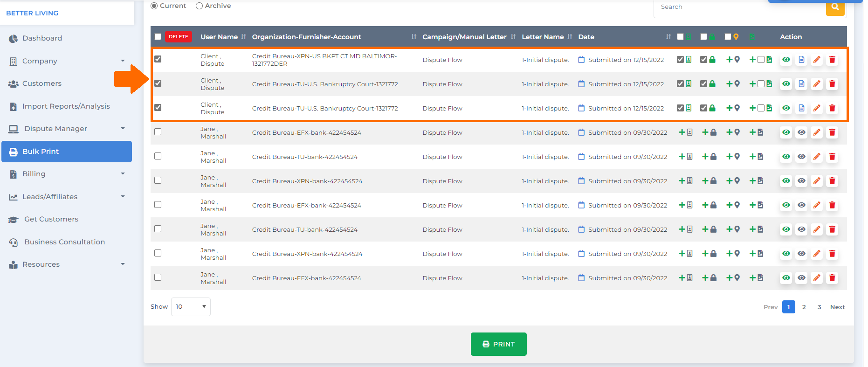Select Bulk Print in sidebar
Screen dimensions: 868x367
[67, 152]
